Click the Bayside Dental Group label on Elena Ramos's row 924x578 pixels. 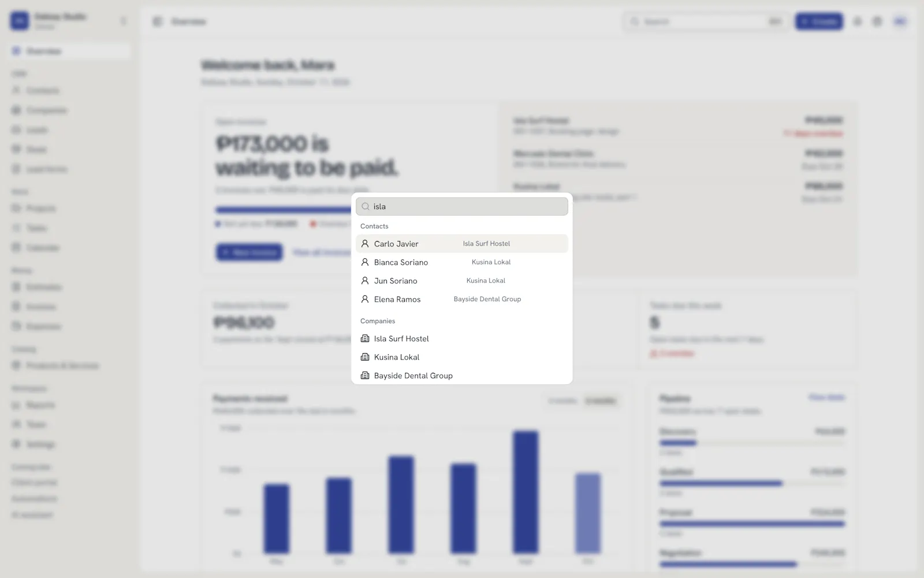(487, 299)
